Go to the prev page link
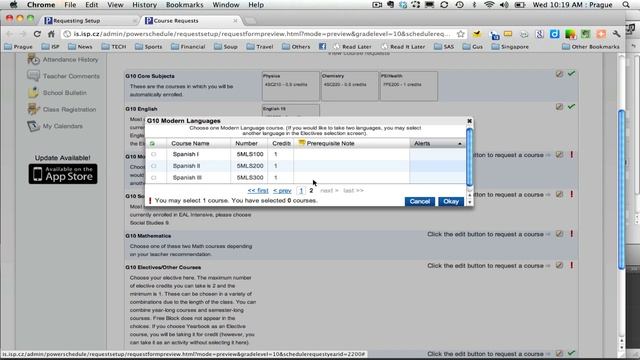 pos(282,191)
